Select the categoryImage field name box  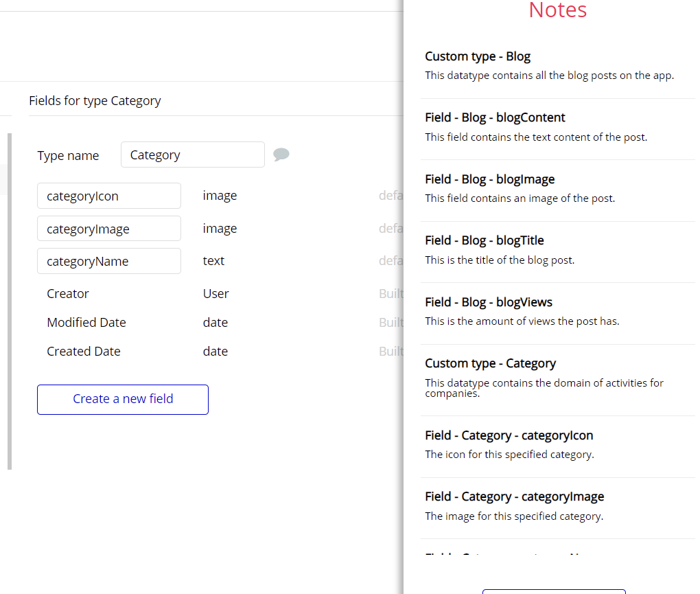click(x=109, y=229)
